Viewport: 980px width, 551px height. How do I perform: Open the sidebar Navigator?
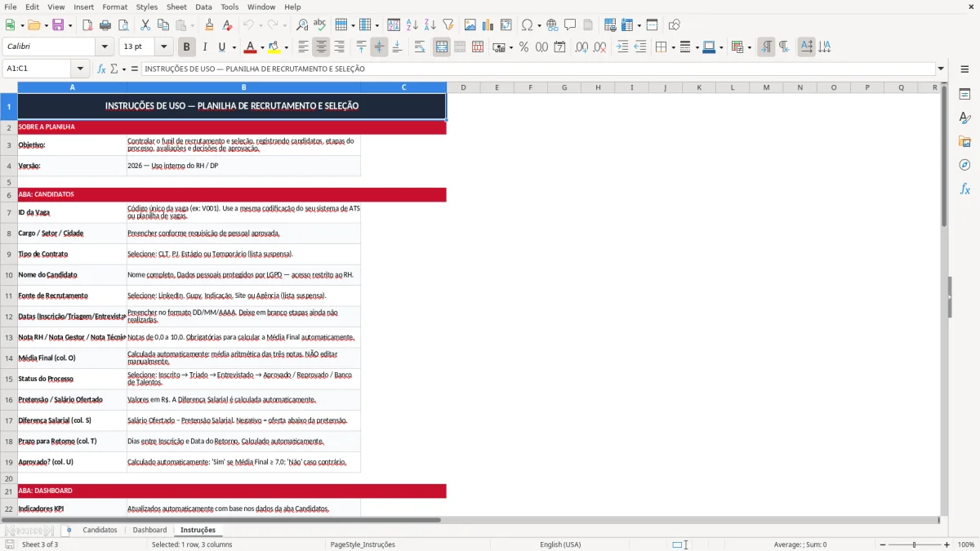pos(964,166)
